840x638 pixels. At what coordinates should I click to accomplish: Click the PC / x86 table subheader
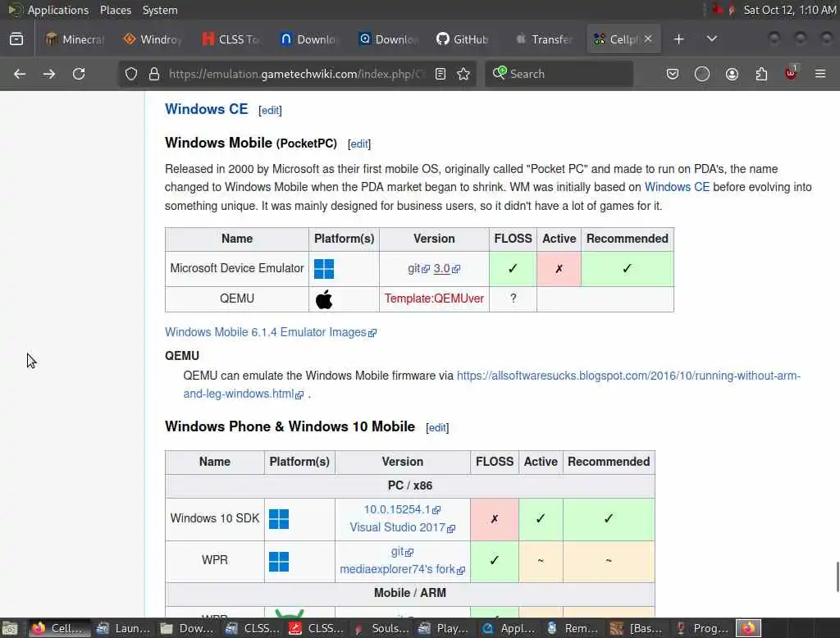410,485
